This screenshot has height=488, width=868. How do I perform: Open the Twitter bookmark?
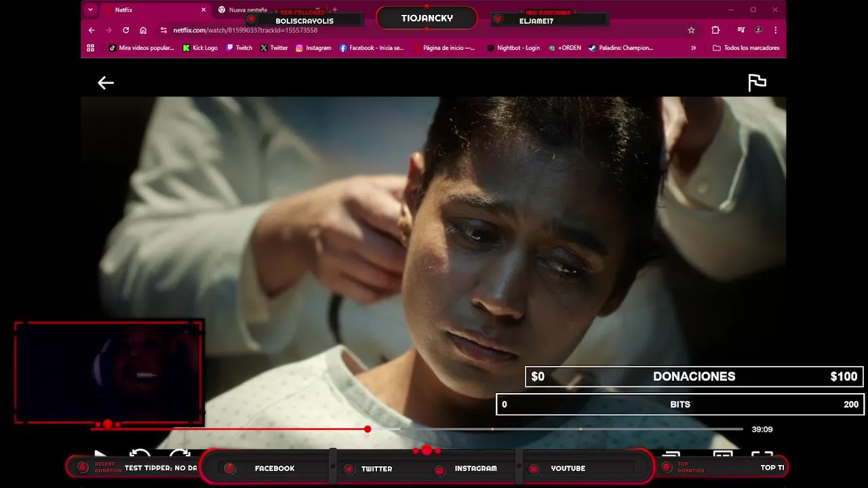275,48
